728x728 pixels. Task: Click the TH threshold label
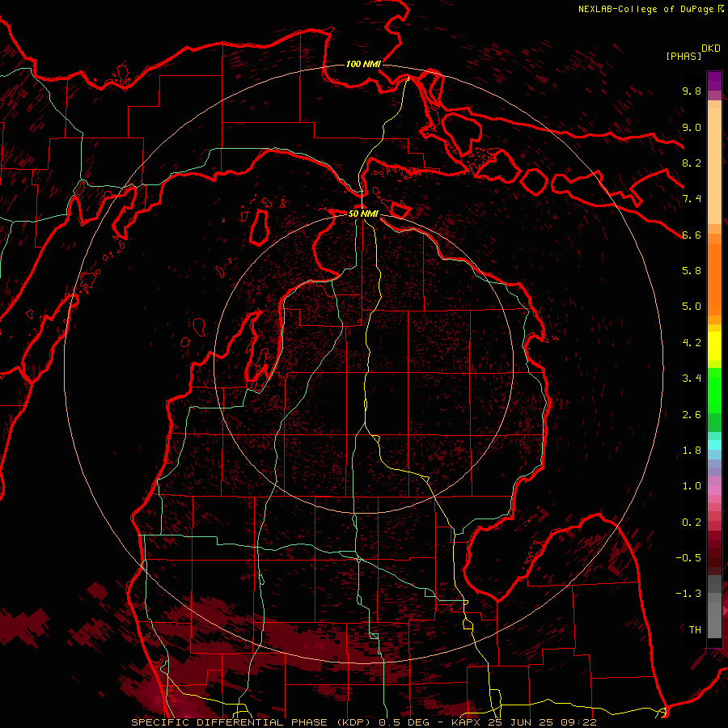point(695,630)
